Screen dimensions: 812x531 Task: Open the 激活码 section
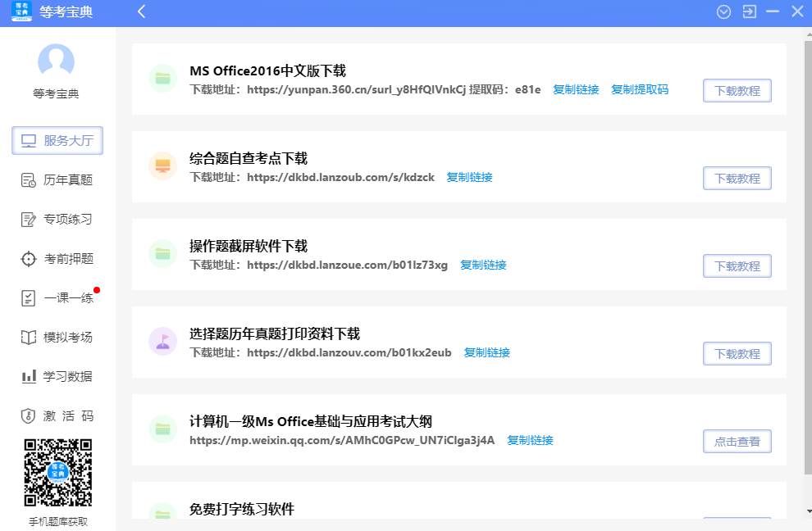[57, 415]
